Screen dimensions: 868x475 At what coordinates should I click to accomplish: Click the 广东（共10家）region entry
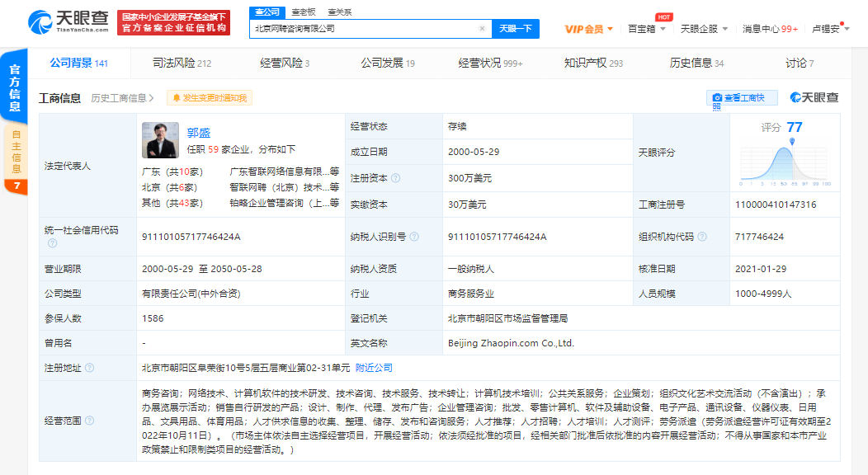tap(172, 172)
